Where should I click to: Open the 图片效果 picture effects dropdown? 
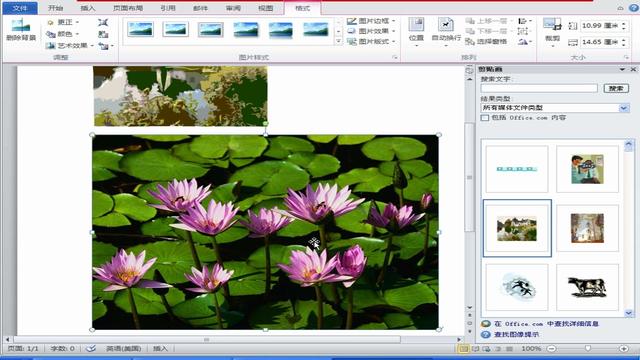[x=371, y=31]
